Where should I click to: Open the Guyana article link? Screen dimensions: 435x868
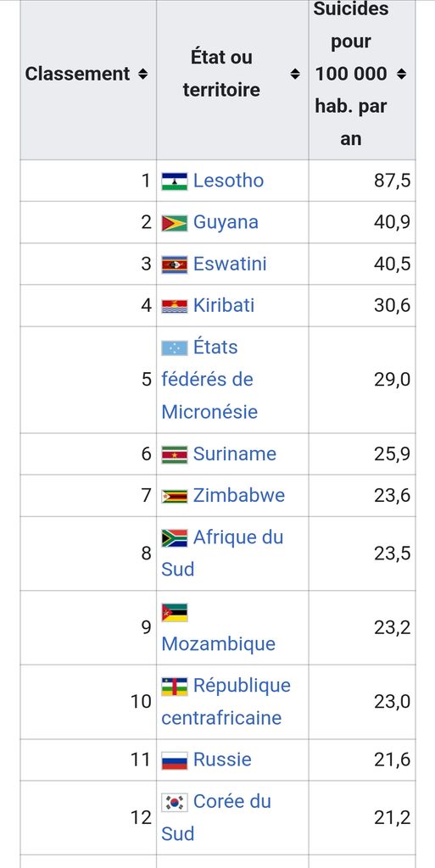pos(226,222)
